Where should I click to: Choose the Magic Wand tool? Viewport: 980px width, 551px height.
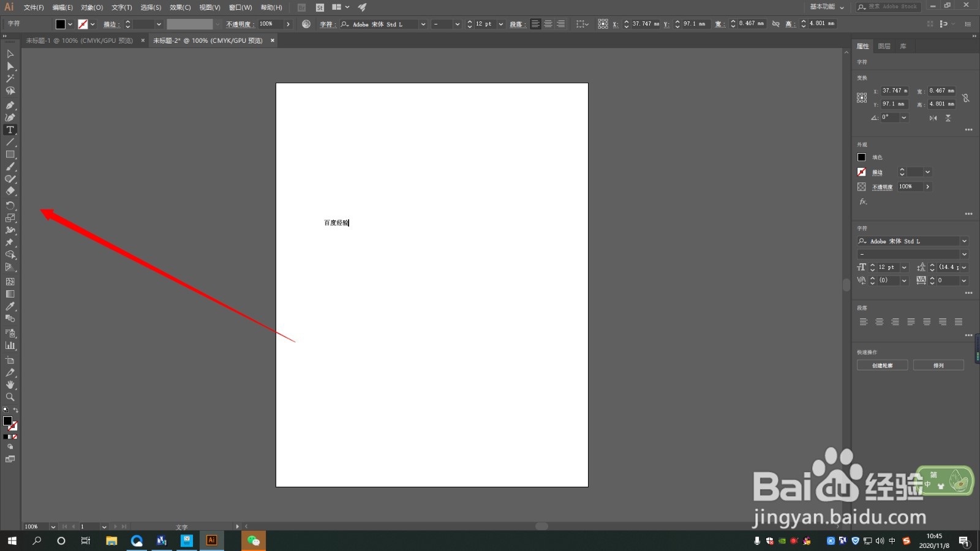(10, 78)
